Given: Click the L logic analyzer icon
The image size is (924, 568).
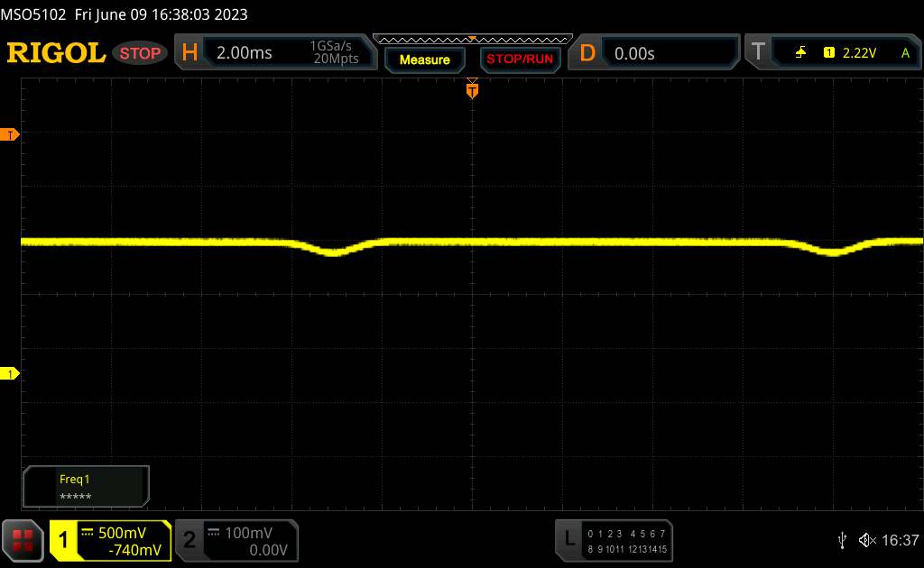Looking at the screenshot, I should pos(569,540).
